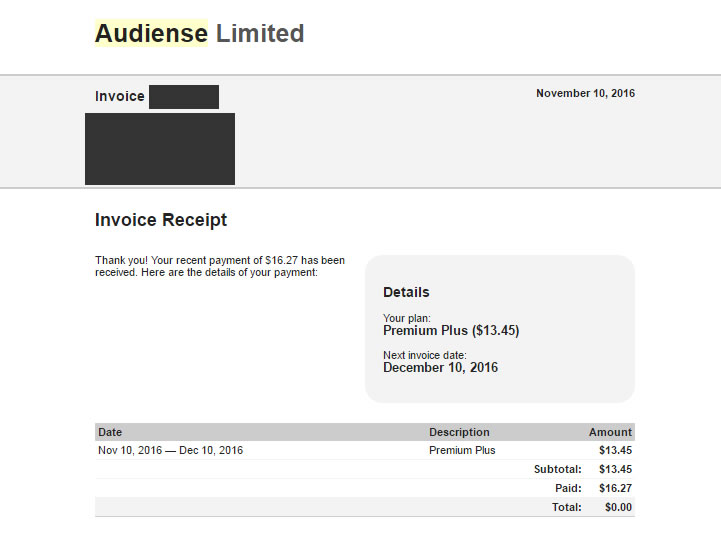Click the thank you payment confirmation paragraph
The image size is (721, 536).
(220, 266)
